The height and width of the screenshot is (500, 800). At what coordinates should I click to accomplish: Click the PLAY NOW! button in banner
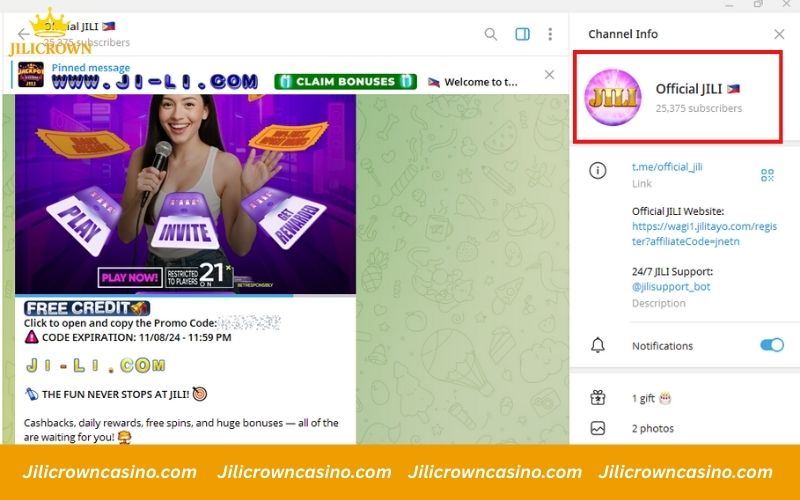(x=130, y=278)
